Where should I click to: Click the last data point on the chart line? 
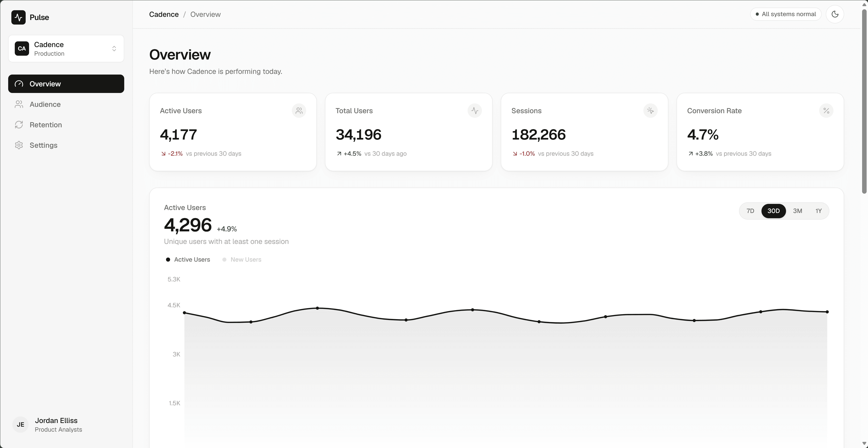(827, 312)
